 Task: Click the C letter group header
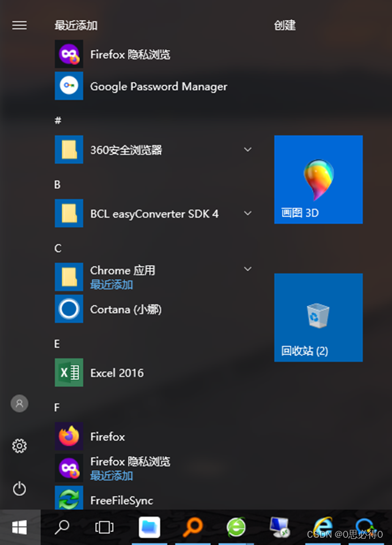(x=58, y=248)
